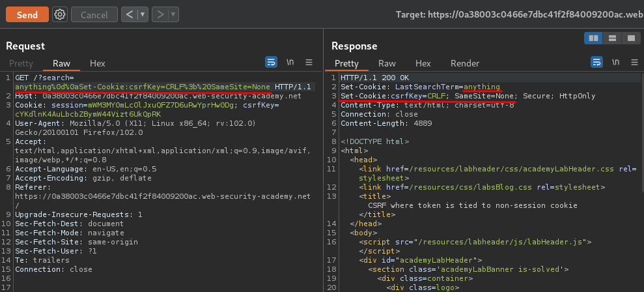Click the academyLabBanner is-solved section line

[x=468, y=269]
